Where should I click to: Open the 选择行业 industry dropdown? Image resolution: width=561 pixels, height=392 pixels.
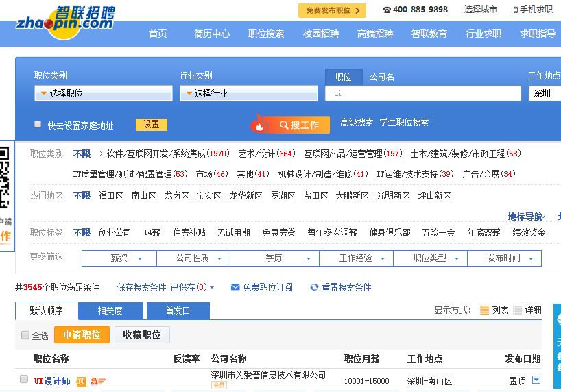click(x=249, y=93)
